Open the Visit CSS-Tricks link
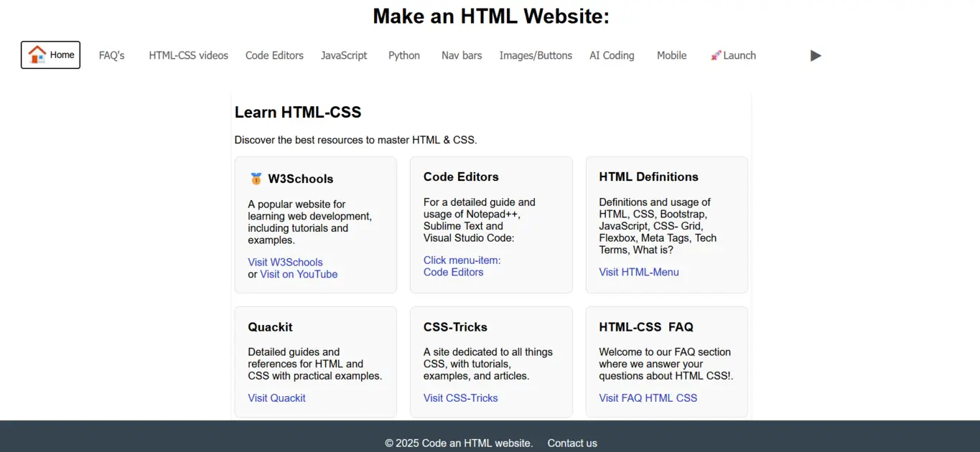Viewport: 980px width, 452px height. 460,397
